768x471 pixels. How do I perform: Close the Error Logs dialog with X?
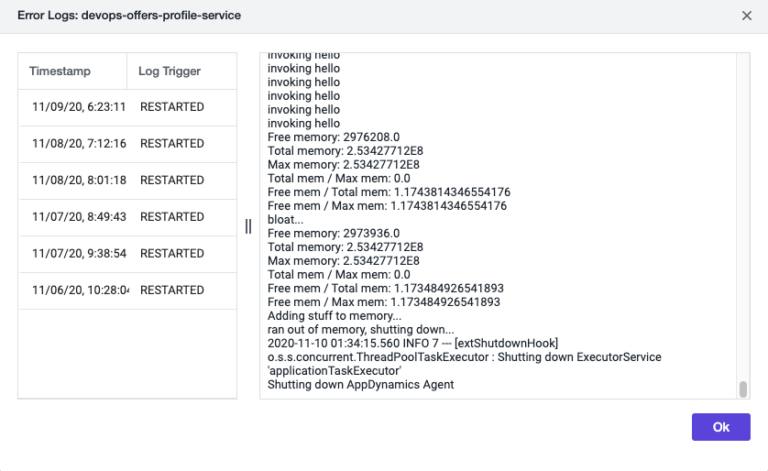746,16
